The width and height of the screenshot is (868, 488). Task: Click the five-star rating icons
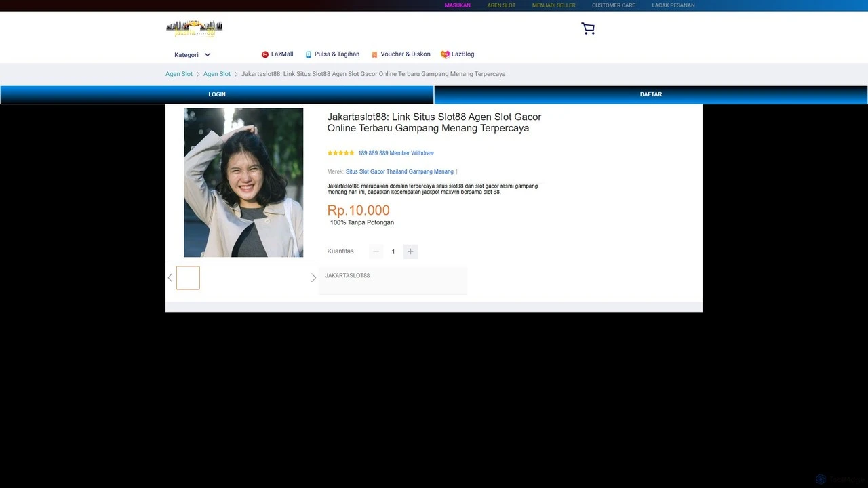click(x=341, y=153)
